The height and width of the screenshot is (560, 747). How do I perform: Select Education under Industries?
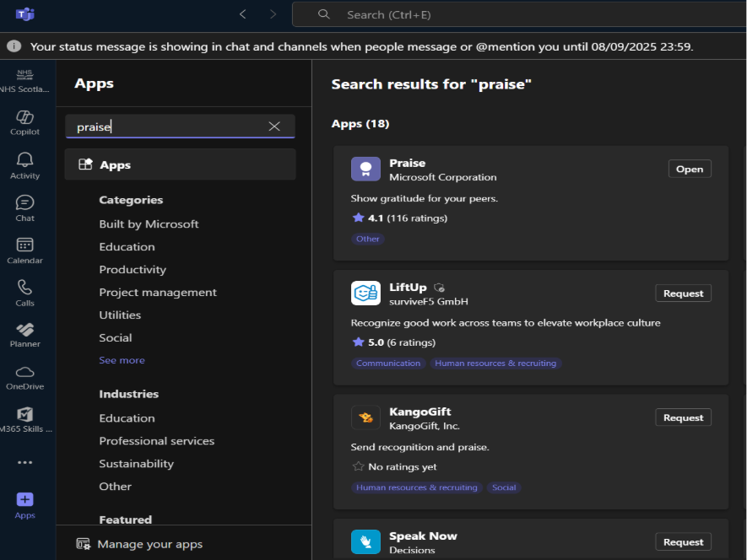click(x=127, y=418)
